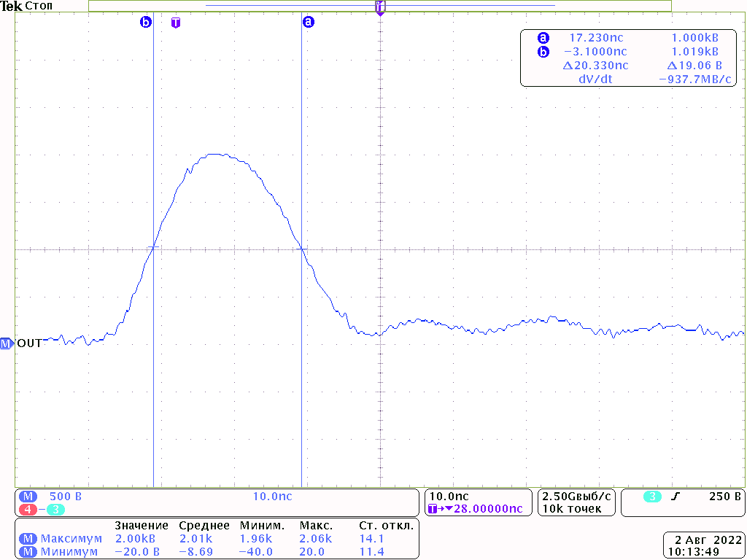Click the 500 B math vertical scale
Viewport: 747px width, 560px height.
tap(65, 497)
